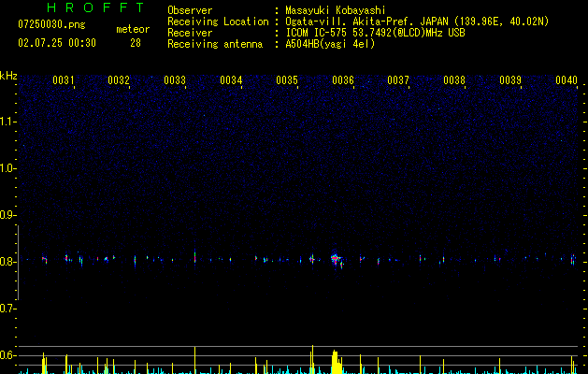Click the 0.7 frequency axis label
Viewport: 588px width, 374px height.
[x=7, y=309]
